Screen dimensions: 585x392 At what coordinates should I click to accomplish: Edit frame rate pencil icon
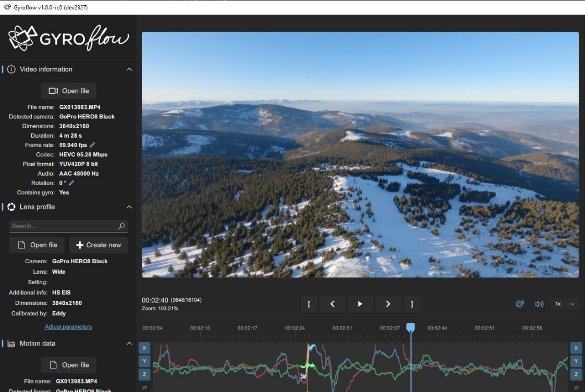pyautogui.click(x=93, y=145)
